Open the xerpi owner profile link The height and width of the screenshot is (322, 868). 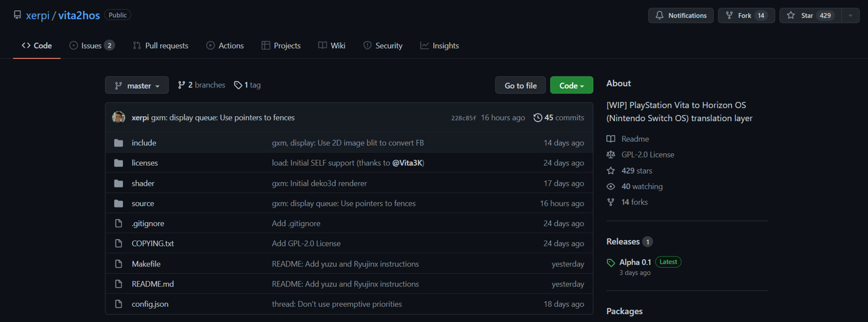37,15
